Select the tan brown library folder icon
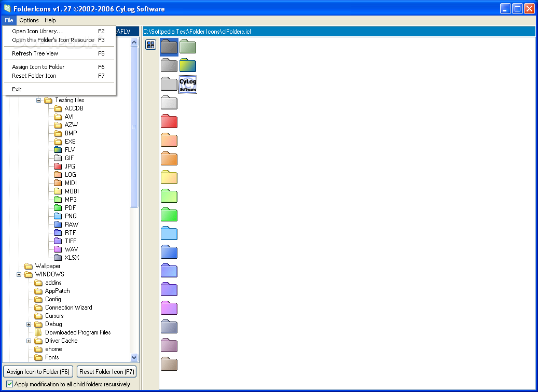This screenshot has width=538, height=392. pos(169,363)
